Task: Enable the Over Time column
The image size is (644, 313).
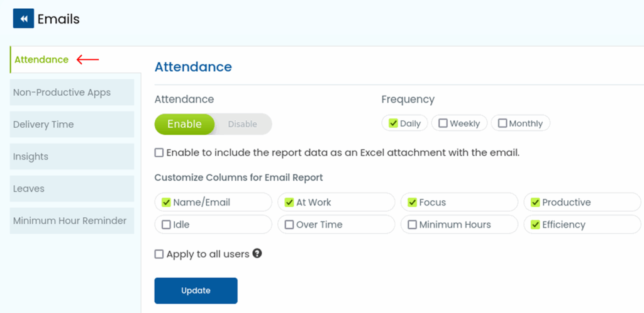Action: (289, 225)
